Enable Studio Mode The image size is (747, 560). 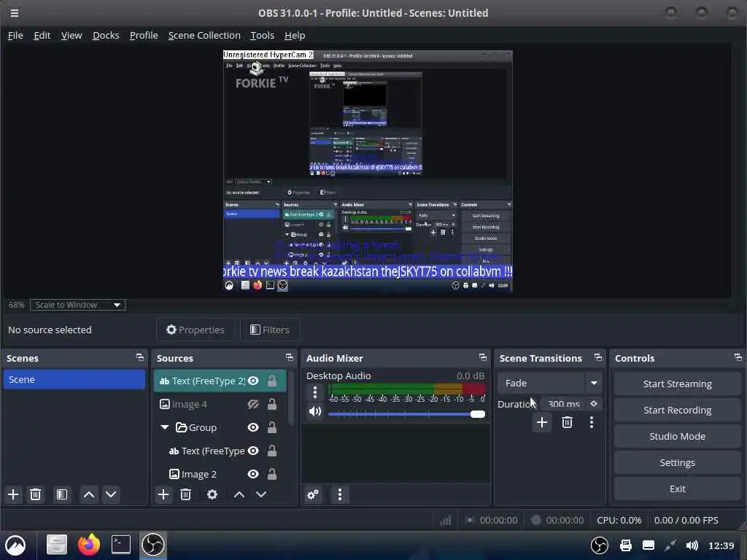[x=677, y=436]
